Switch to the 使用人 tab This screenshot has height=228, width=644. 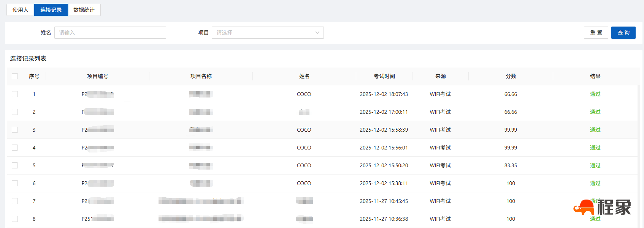[21, 10]
